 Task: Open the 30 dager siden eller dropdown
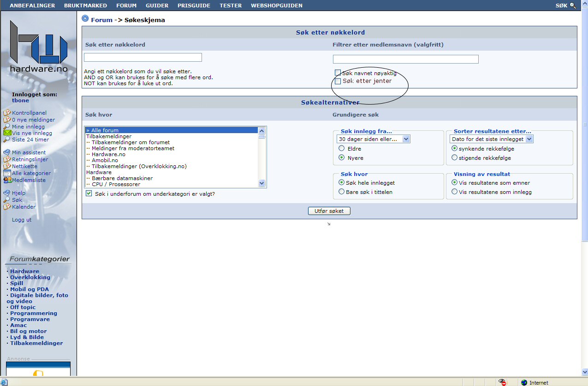[374, 139]
